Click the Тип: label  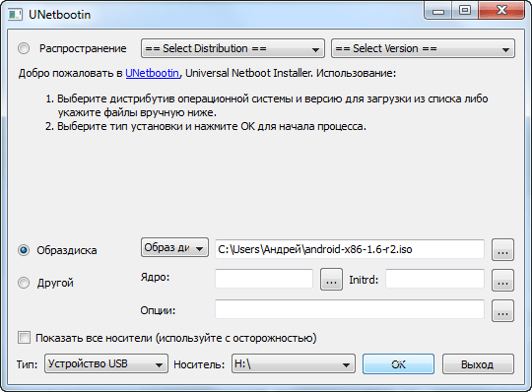point(27,364)
